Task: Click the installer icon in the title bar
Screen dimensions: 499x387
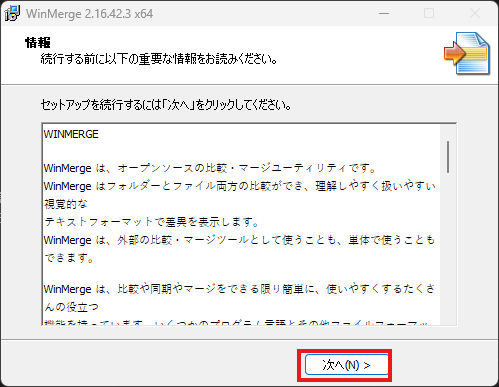Action: pos(12,14)
